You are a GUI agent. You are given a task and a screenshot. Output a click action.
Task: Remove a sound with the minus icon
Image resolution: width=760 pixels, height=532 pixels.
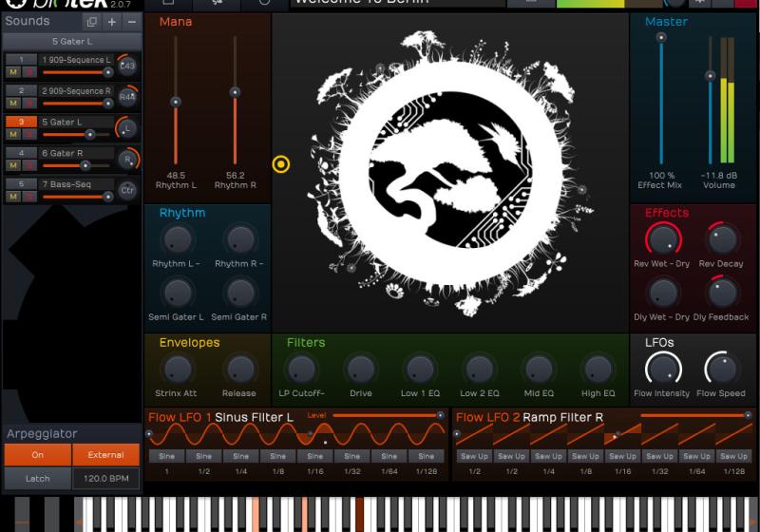click(132, 22)
